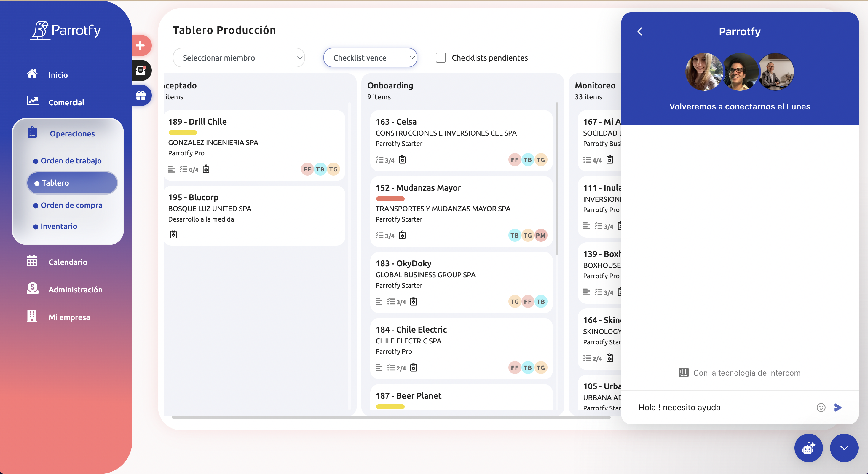Open card title 152 - Mudanzas Mayor
Screen dimensions: 868x474
click(x=418, y=188)
